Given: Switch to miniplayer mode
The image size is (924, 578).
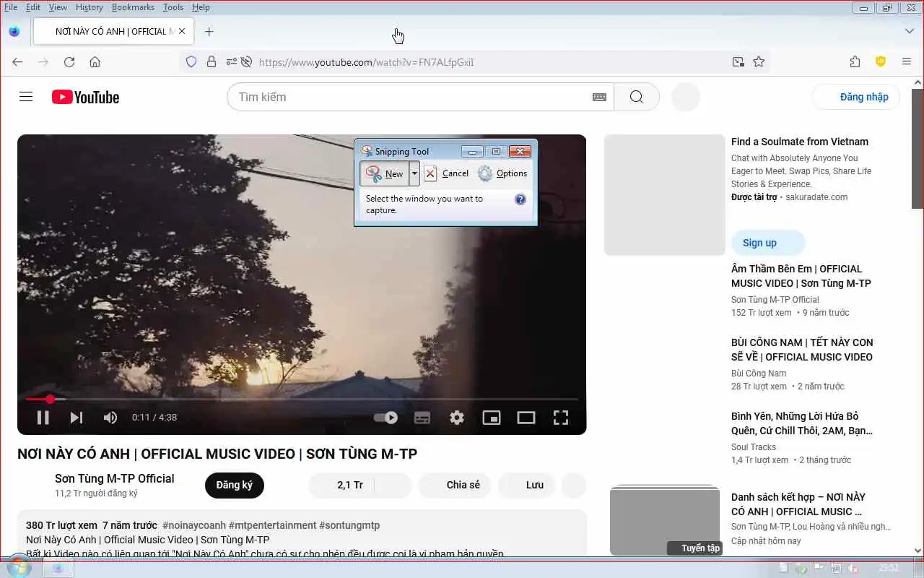Looking at the screenshot, I should click(492, 418).
